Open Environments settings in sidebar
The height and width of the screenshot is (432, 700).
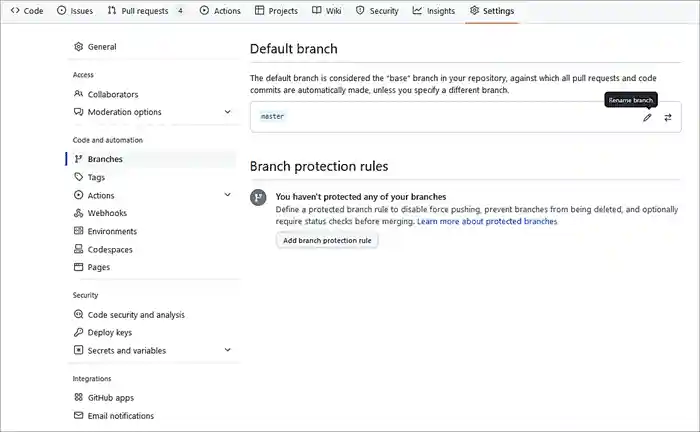tap(112, 231)
